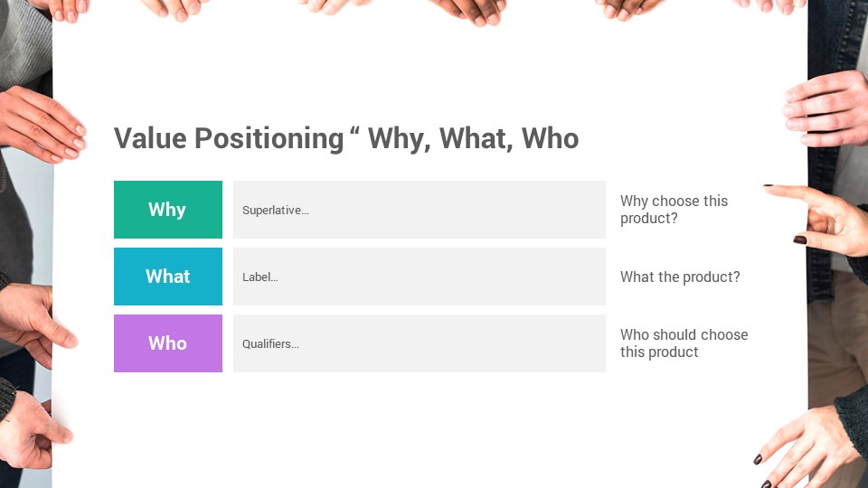Click the purple Who box
The image size is (868, 488).
point(168,343)
